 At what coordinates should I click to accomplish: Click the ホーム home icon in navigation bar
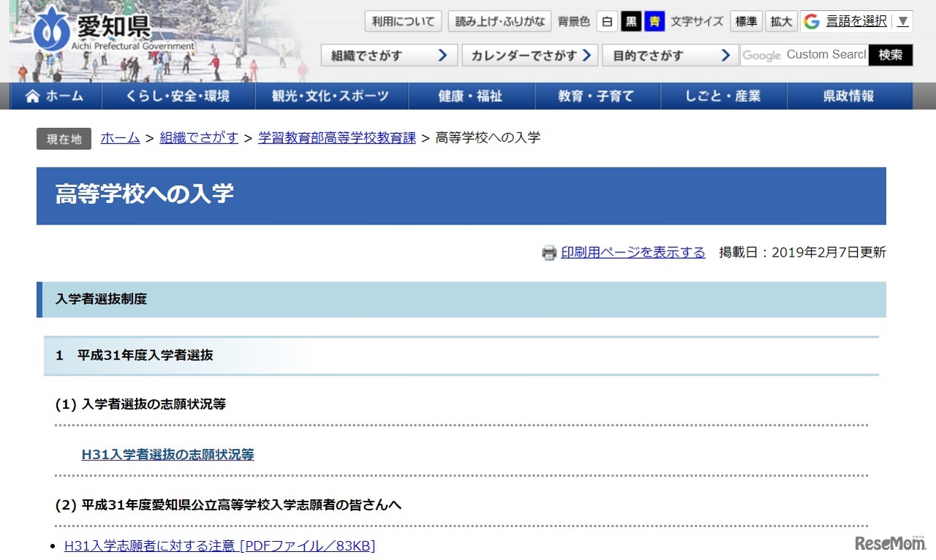point(32,95)
